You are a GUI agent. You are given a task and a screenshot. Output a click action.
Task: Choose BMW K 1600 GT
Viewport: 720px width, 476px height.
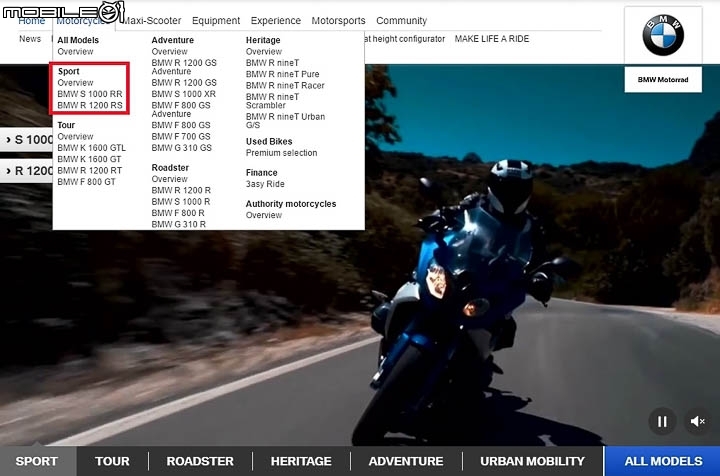pos(89,159)
